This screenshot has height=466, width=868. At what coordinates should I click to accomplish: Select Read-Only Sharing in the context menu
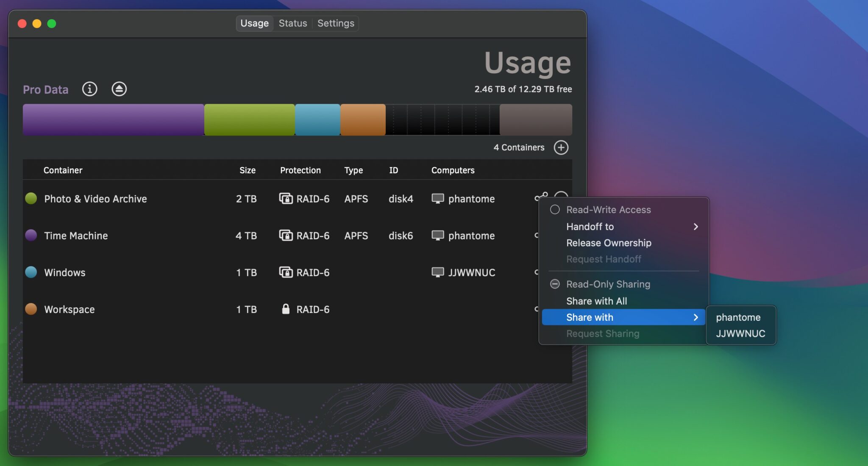pyautogui.click(x=608, y=284)
